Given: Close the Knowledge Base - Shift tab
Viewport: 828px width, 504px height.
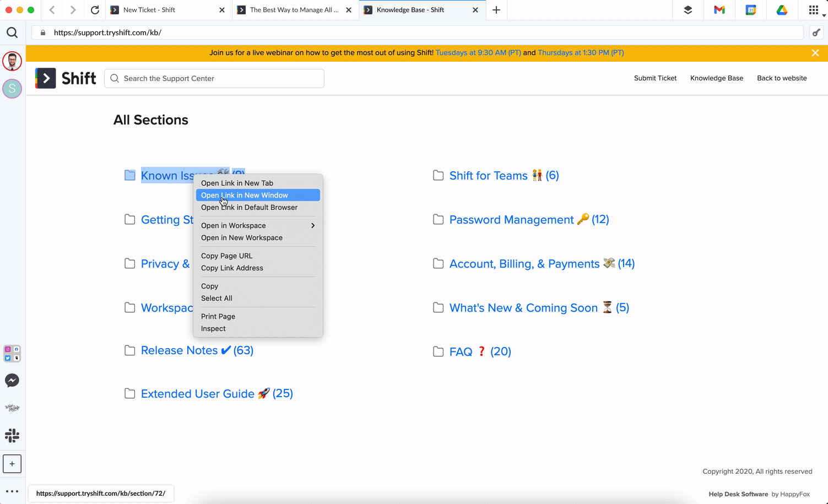Looking at the screenshot, I should click(x=475, y=10).
